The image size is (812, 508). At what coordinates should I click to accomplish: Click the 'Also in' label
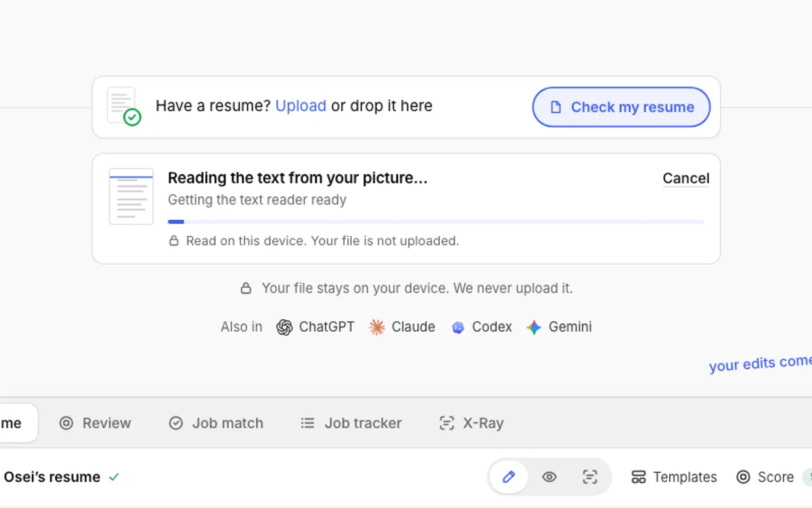[242, 327]
